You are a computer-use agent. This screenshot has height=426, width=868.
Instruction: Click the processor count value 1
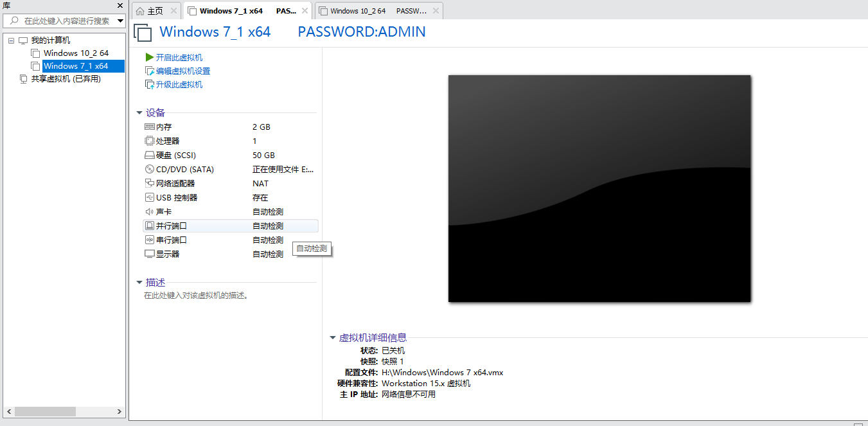click(254, 141)
